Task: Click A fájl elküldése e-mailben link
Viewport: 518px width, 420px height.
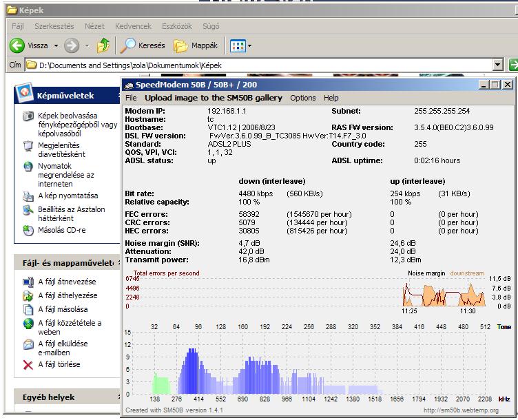Action: [x=63, y=348]
